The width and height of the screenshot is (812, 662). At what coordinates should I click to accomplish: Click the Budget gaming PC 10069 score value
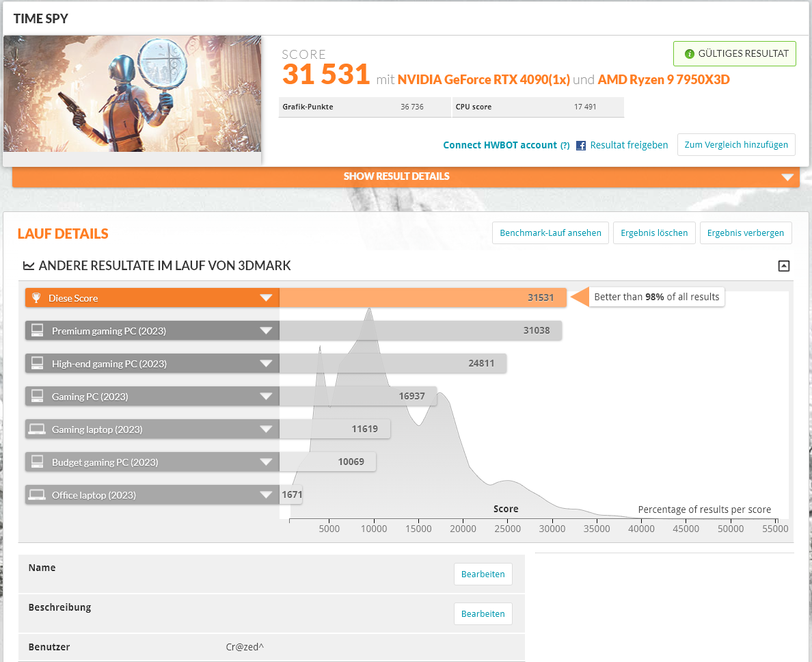point(351,462)
